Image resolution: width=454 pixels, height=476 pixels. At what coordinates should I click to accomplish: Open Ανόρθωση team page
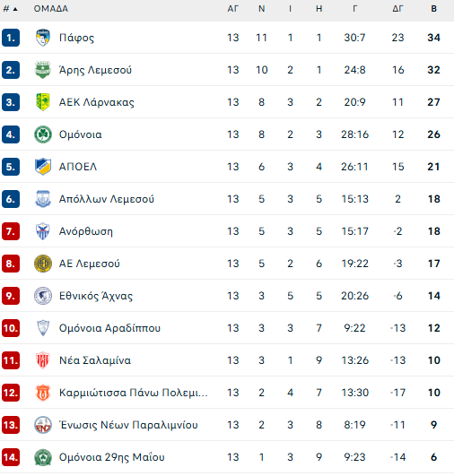pos(86,231)
